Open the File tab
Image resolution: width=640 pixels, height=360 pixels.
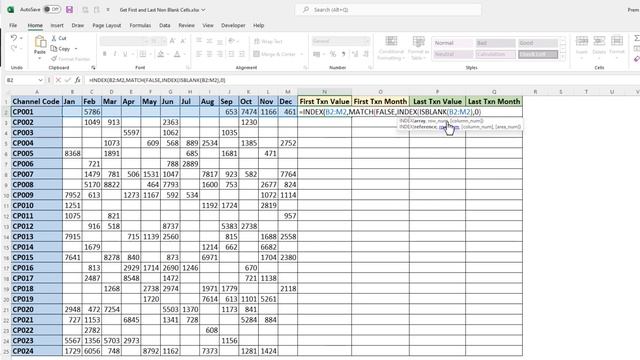[13, 25]
